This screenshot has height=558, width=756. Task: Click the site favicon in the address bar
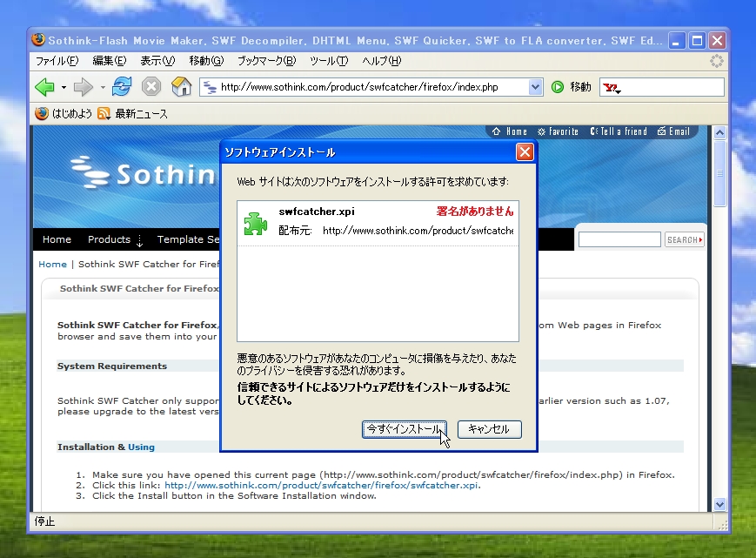[210, 87]
